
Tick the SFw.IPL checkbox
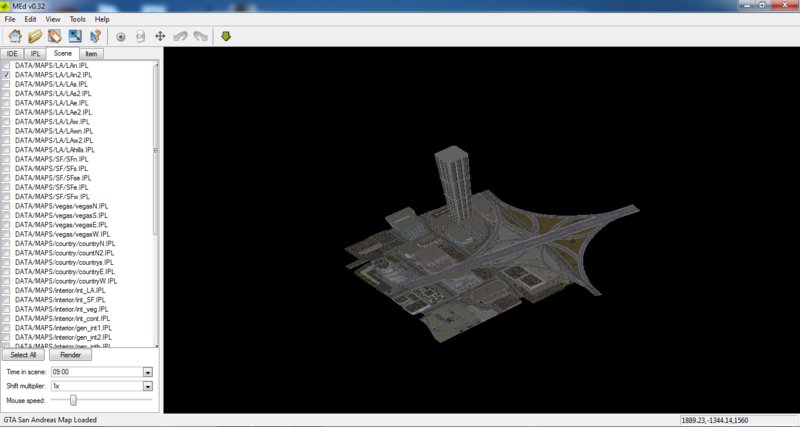(6, 196)
